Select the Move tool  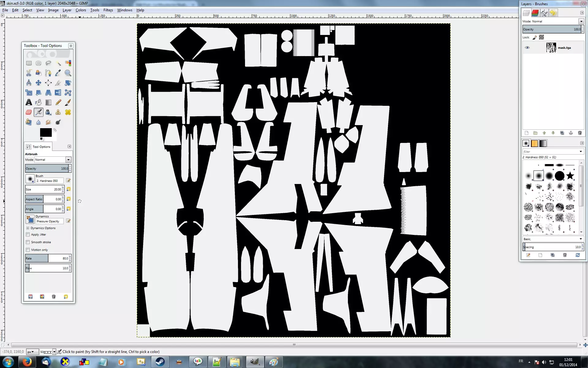click(39, 83)
